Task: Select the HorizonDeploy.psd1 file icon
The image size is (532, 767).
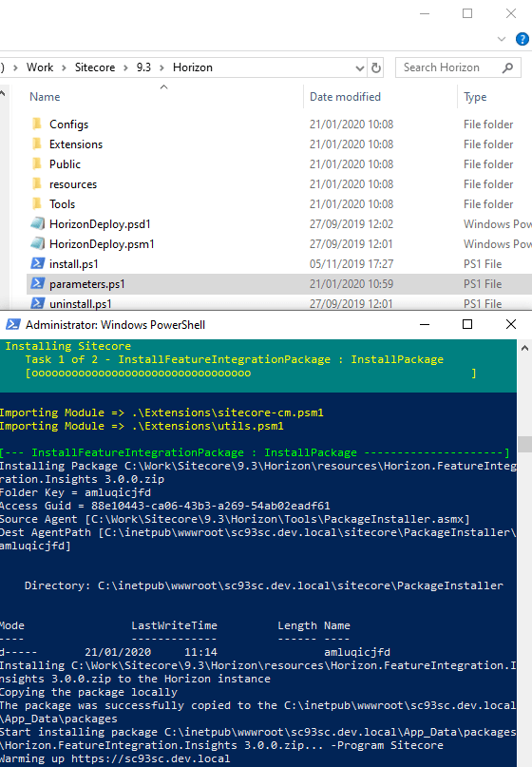Action: [x=38, y=223]
